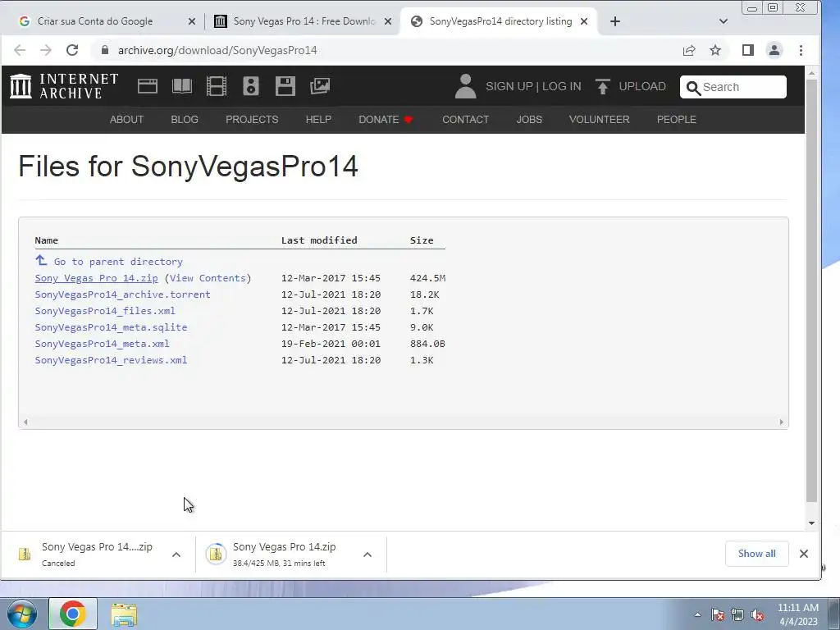840x630 pixels.
Task: Expand options for in-progress Sony Vegas Pro 14.zip
Action: pyautogui.click(x=367, y=555)
